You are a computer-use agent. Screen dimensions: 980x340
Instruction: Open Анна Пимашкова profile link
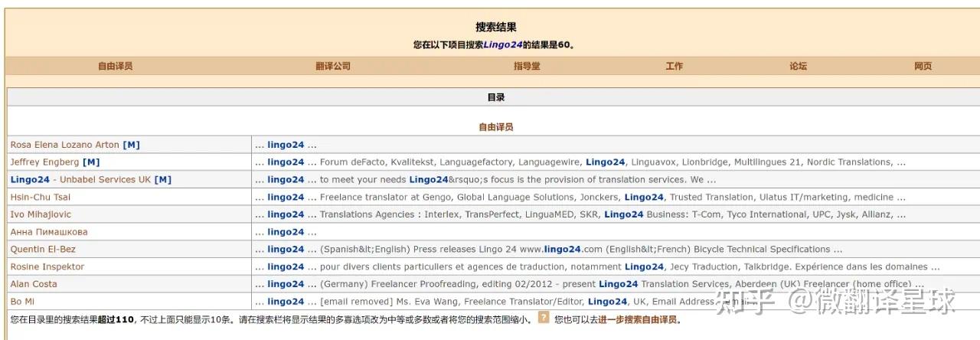49,232
